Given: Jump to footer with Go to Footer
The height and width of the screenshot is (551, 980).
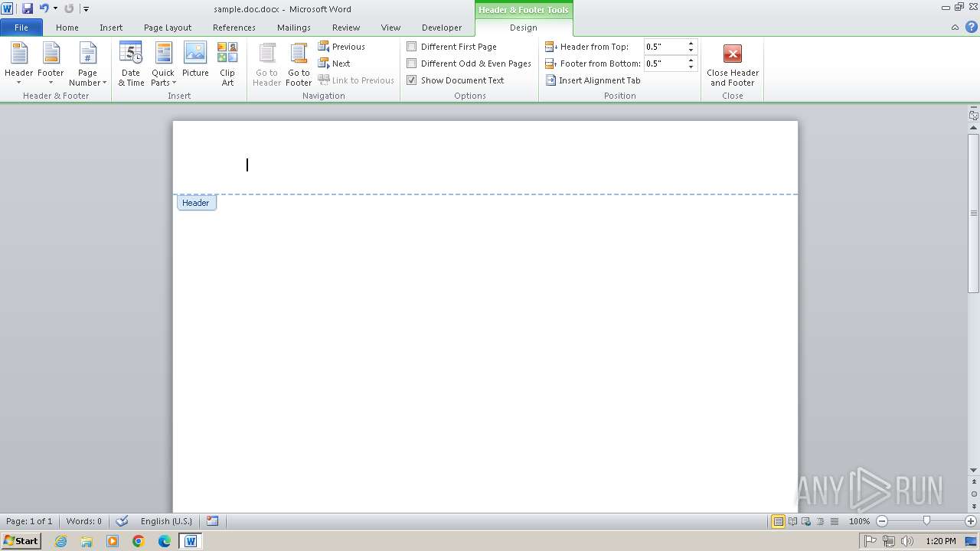Looking at the screenshot, I should 299,64.
